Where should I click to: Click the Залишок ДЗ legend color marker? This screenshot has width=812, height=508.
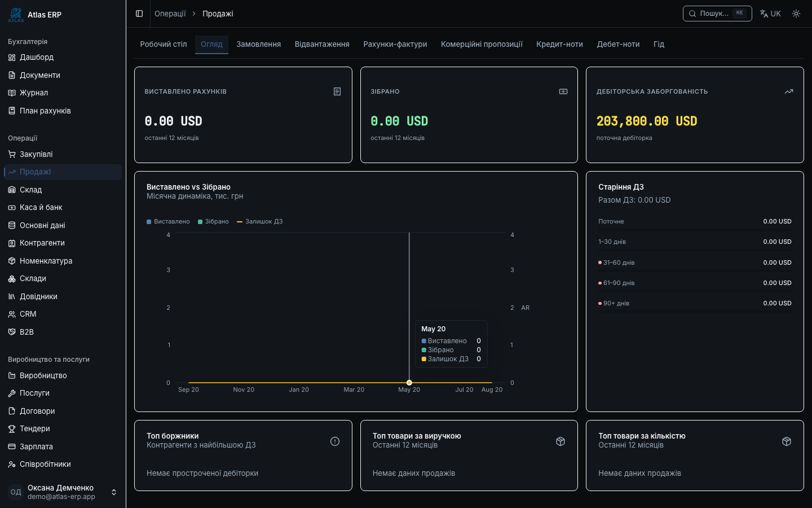[x=240, y=222]
